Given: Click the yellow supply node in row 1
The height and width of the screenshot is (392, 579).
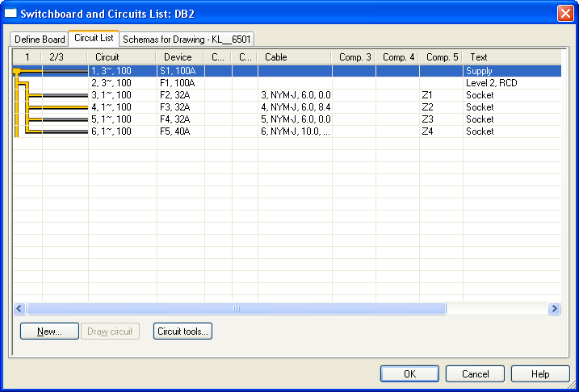Looking at the screenshot, I should 16,71.
